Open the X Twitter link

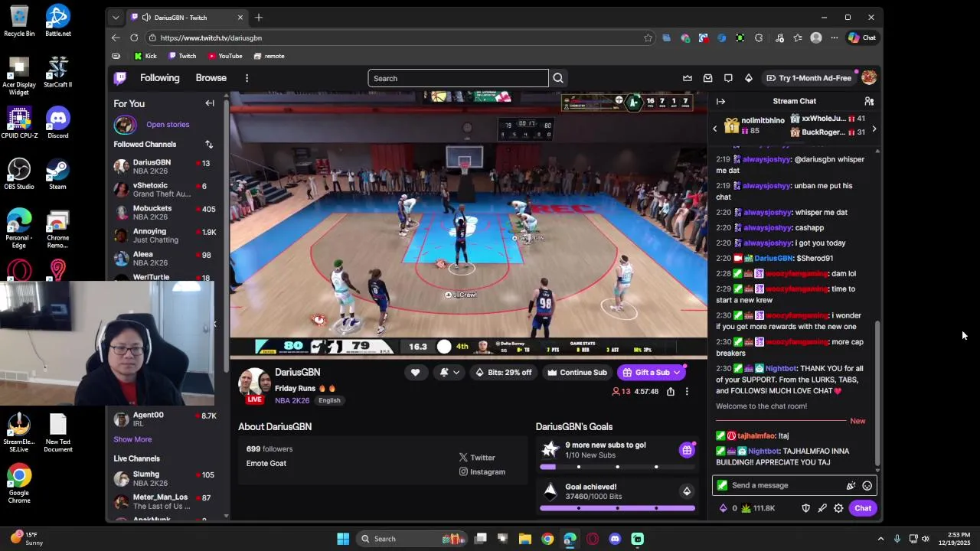coord(477,458)
